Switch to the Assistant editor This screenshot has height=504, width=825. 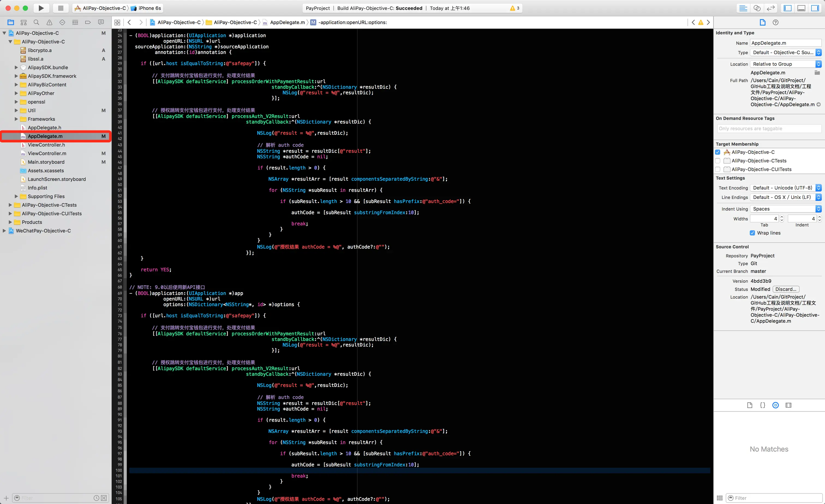pos(757,8)
